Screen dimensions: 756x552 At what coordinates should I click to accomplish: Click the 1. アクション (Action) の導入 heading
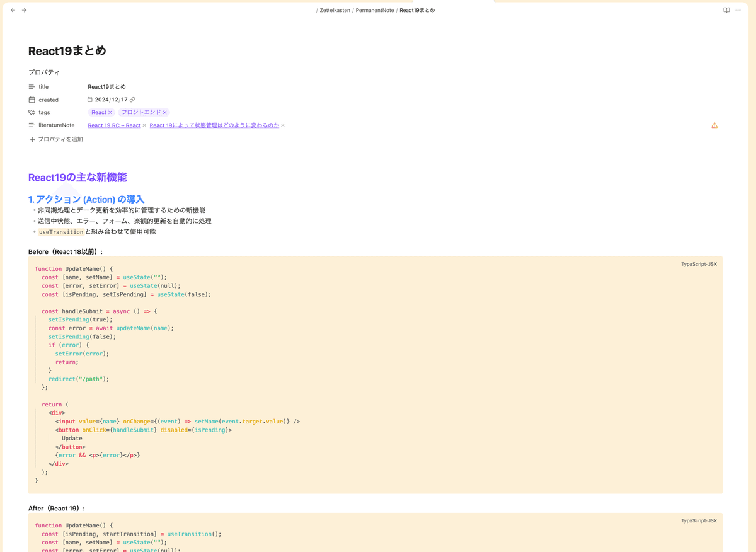pos(86,199)
